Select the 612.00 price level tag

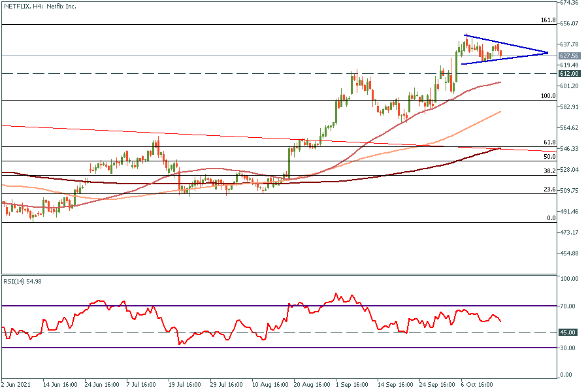569,74
